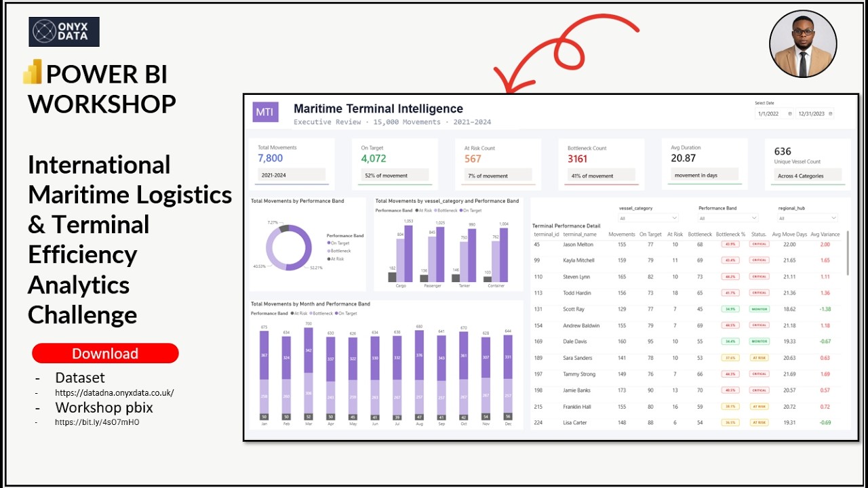The height and width of the screenshot is (488, 868).
Task: Select the Steven Lynn row
Action: [x=688, y=277]
